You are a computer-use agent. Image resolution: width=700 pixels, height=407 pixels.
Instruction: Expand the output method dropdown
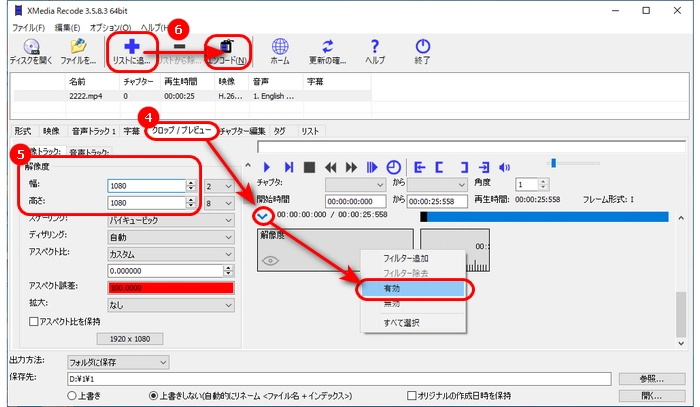pyautogui.click(x=117, y=360)
